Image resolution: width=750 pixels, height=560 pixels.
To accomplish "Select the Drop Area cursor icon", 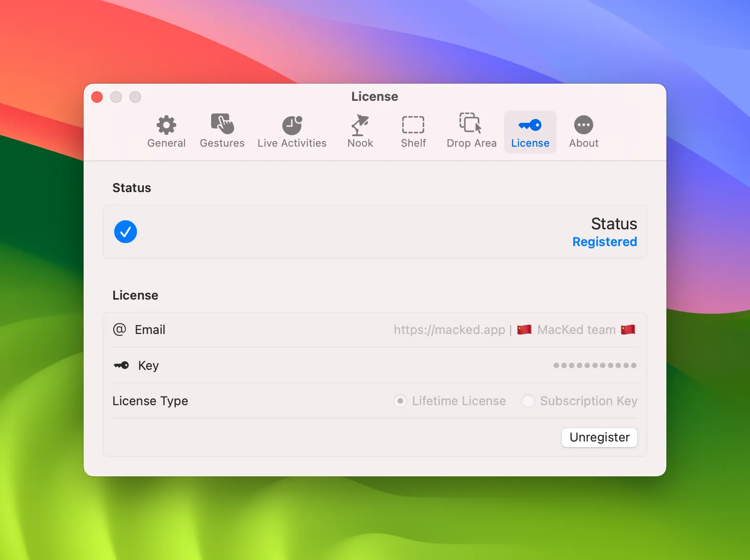I will pyautogui.click(x=471, y=124).
